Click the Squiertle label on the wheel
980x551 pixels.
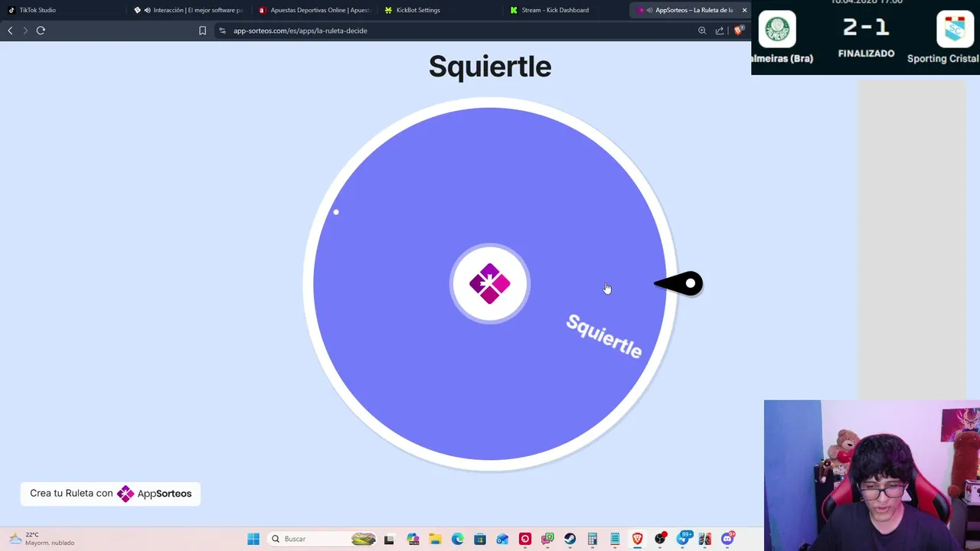(x=604, y=336)
